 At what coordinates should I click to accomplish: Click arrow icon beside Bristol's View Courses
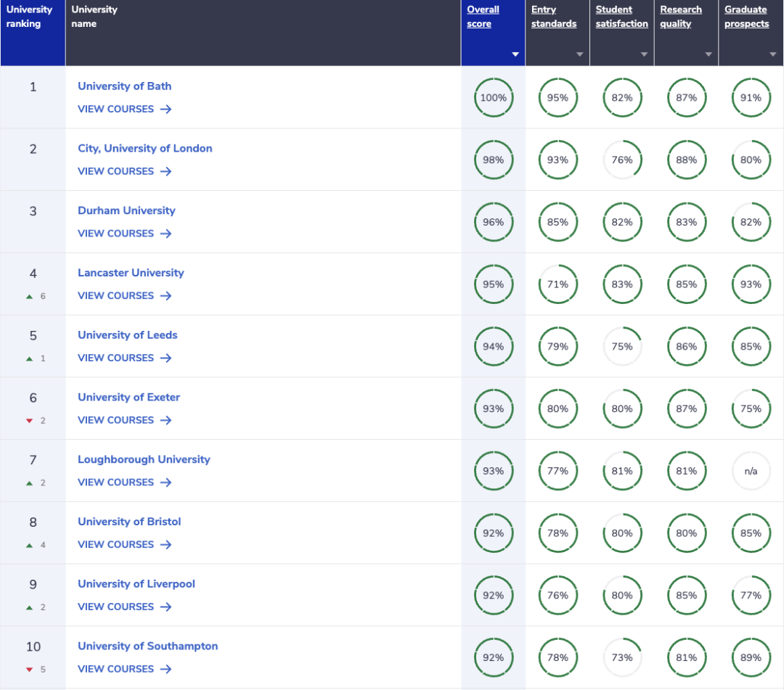[x=166, y=545]
